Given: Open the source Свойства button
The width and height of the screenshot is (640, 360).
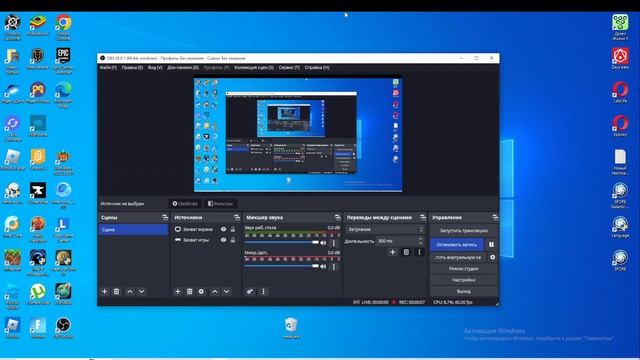Looking at the screenshot, I should (x=185, y=203).
